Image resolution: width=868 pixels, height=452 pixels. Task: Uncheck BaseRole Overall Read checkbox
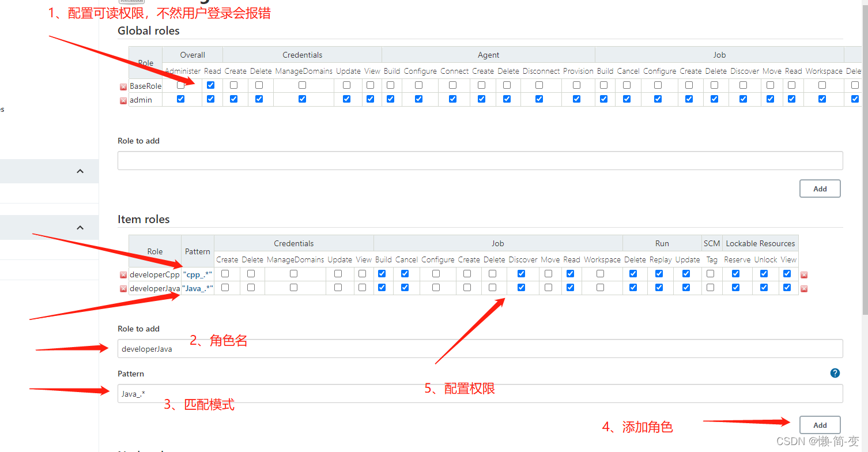point(211,85)
